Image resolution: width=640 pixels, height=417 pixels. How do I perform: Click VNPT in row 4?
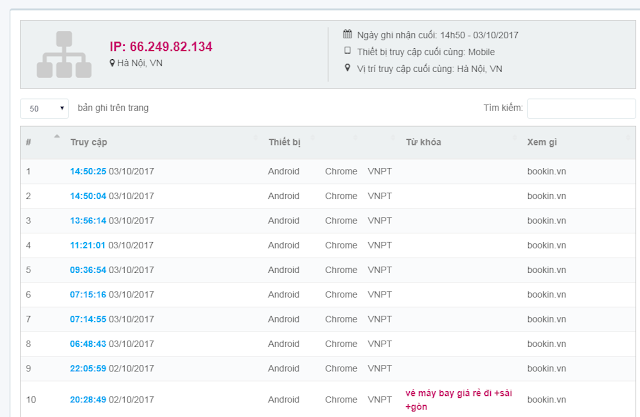click(380, 245)
